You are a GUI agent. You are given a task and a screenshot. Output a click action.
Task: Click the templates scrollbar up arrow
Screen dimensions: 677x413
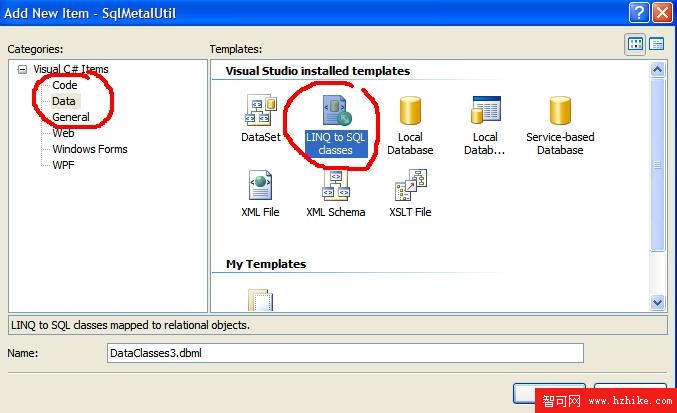click(657, 69)
